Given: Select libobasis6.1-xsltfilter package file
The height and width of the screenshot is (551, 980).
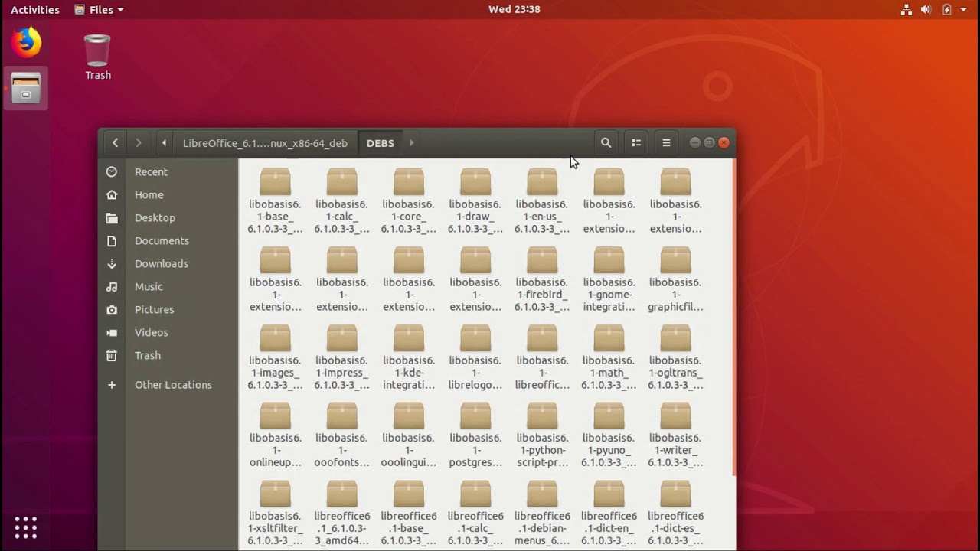Looking at the screenshot, I should click(x=275, y=514).
